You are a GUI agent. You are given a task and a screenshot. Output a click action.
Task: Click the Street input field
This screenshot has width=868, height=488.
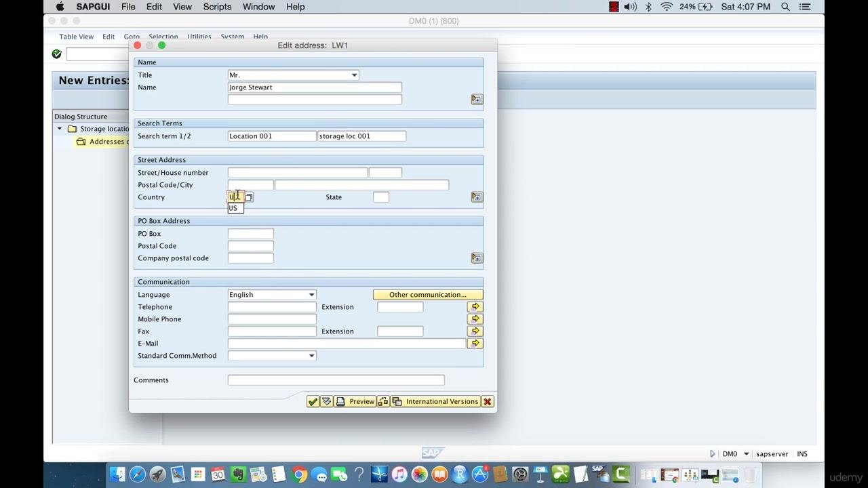[298, 173]
